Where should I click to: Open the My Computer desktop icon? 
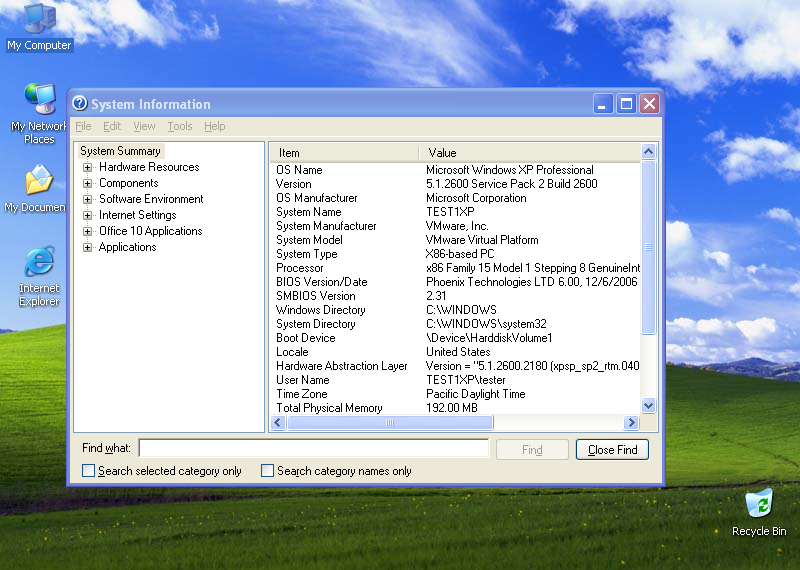pos(39,27)
